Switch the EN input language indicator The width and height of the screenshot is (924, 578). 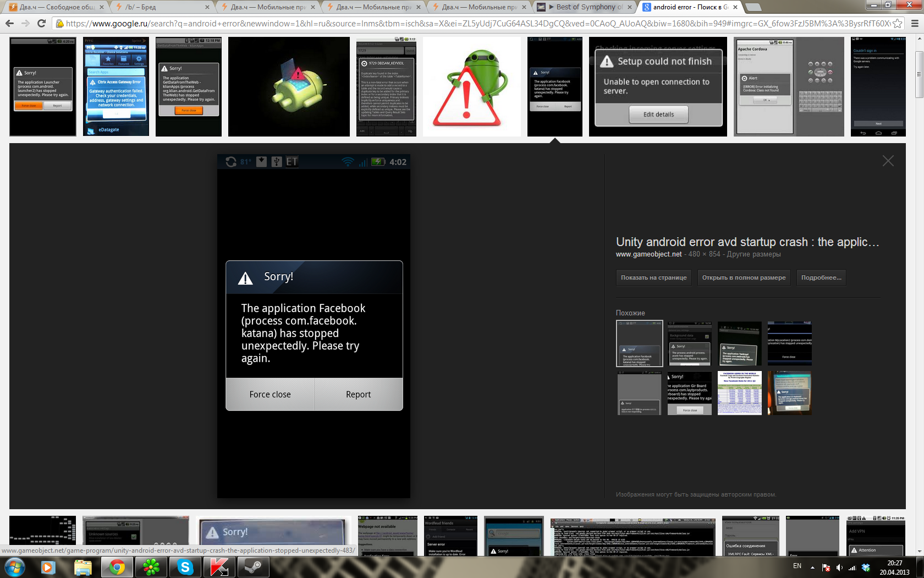(x=797, y=566)
